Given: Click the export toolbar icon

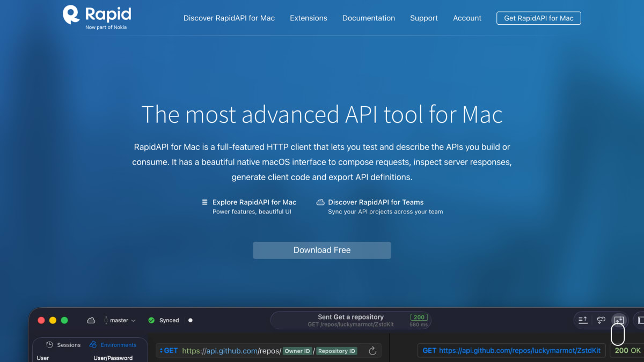Looking at the screenshot, I should click(x=618, y=320).
